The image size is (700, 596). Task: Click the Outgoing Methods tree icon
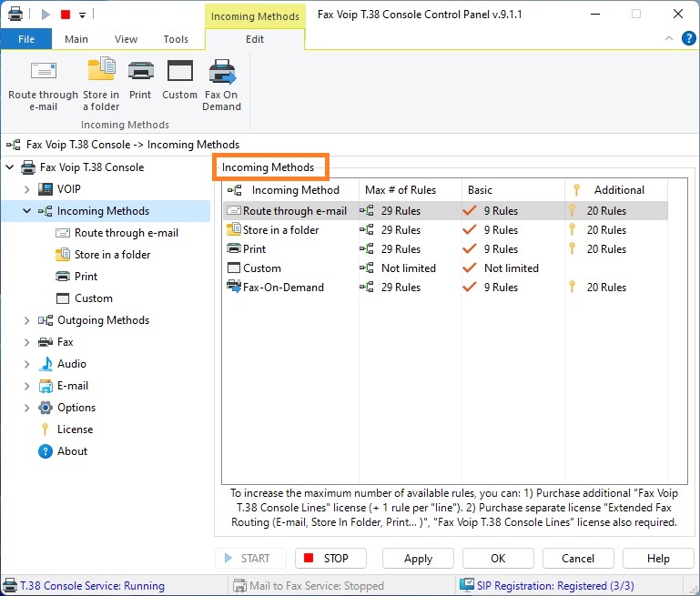pyautogui.click(x=46, y=320)
